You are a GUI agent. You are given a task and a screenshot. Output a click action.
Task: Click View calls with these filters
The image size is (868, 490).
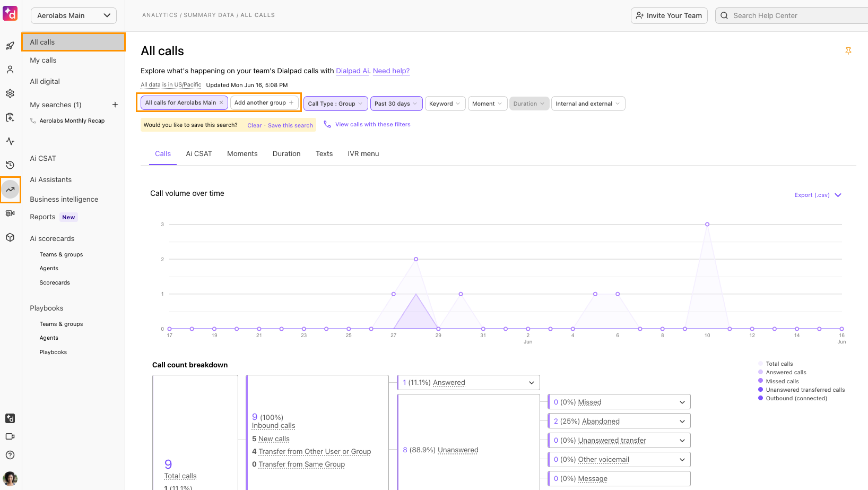point(373,124)
